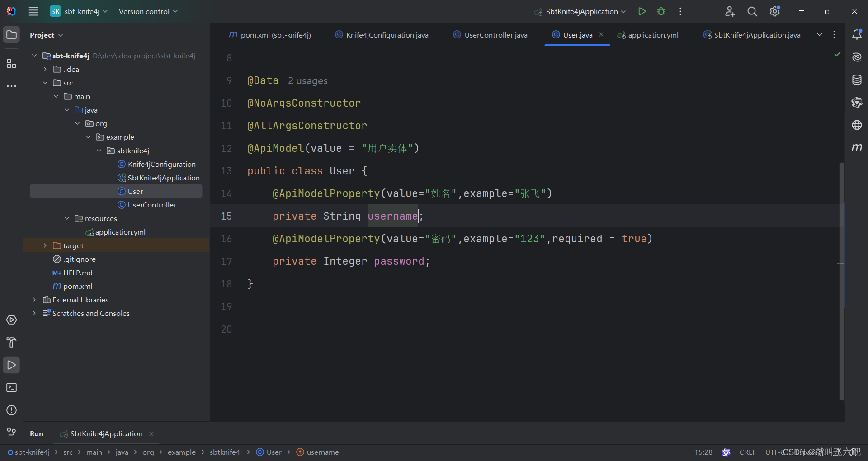The width and height of the screenshot is (868, 461).
Task: Switch to the application.yml tab
Action: pos(653,34)
